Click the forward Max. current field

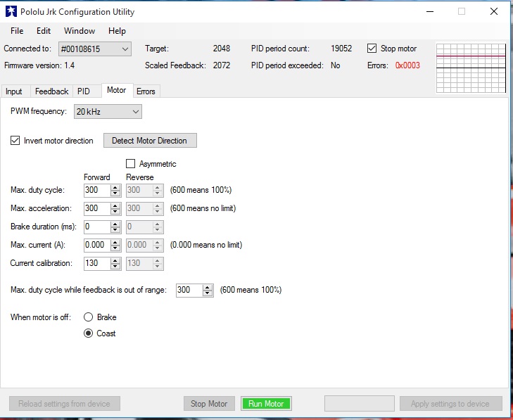tap(97, 245)
